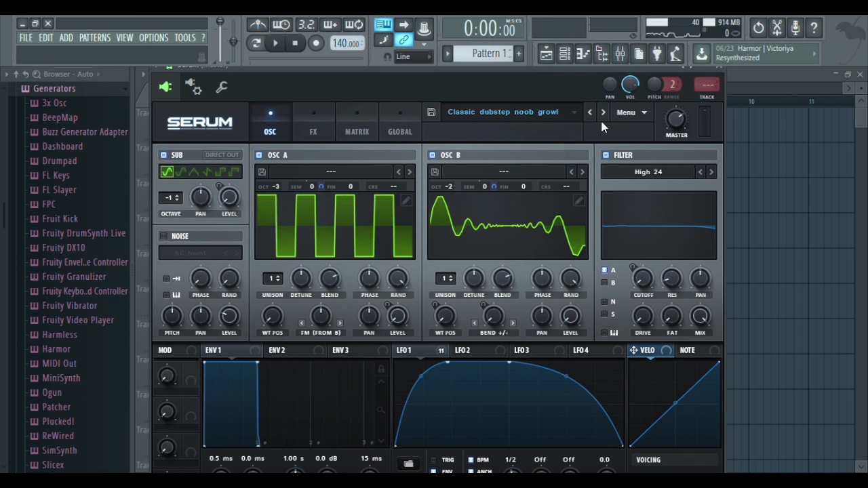
Task: Click the DIRECT OUT button
Action: pyautogui.click(x=222, y=155)
